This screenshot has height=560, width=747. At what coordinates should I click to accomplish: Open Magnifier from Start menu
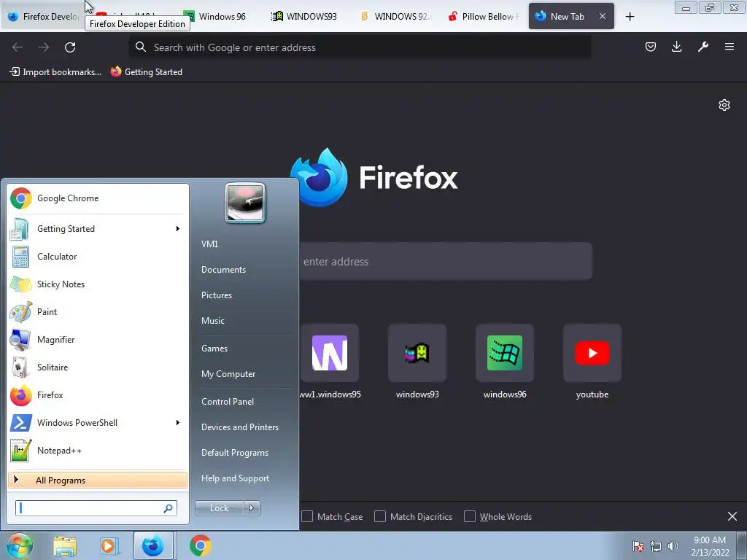(x=98, y=340)
